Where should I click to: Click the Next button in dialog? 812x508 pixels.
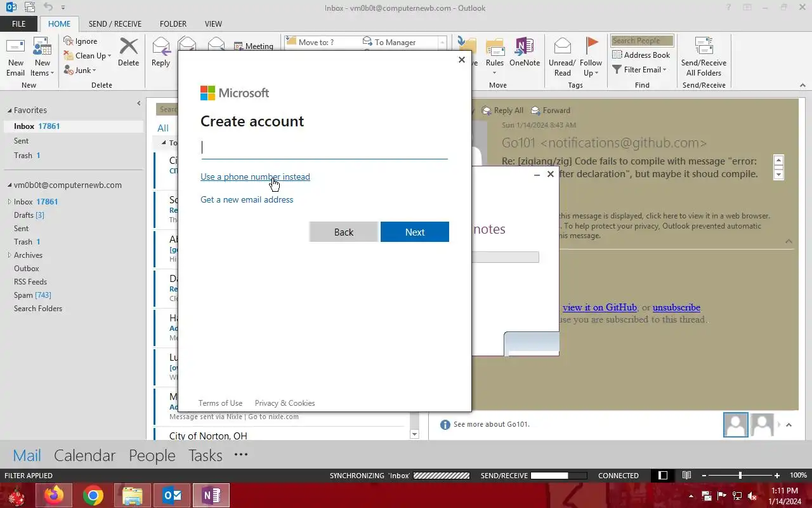tap(415, 232)
